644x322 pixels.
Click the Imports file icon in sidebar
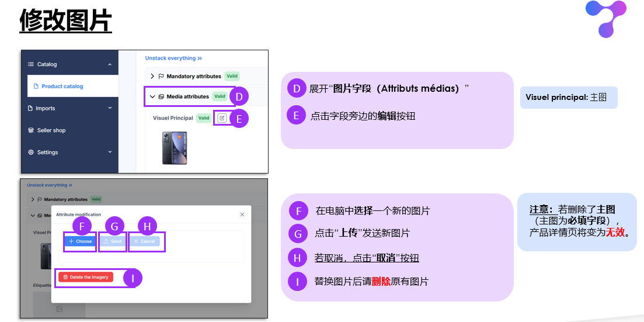click(x=31, y=108)
